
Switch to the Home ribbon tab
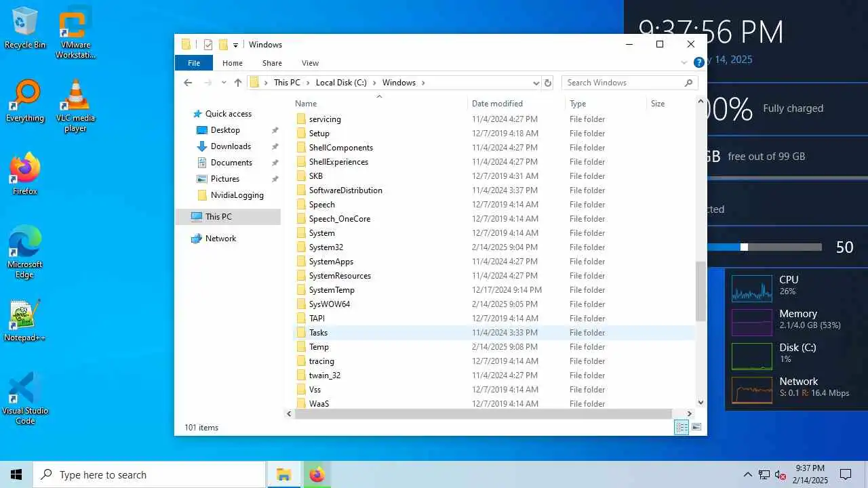point(233,63)
